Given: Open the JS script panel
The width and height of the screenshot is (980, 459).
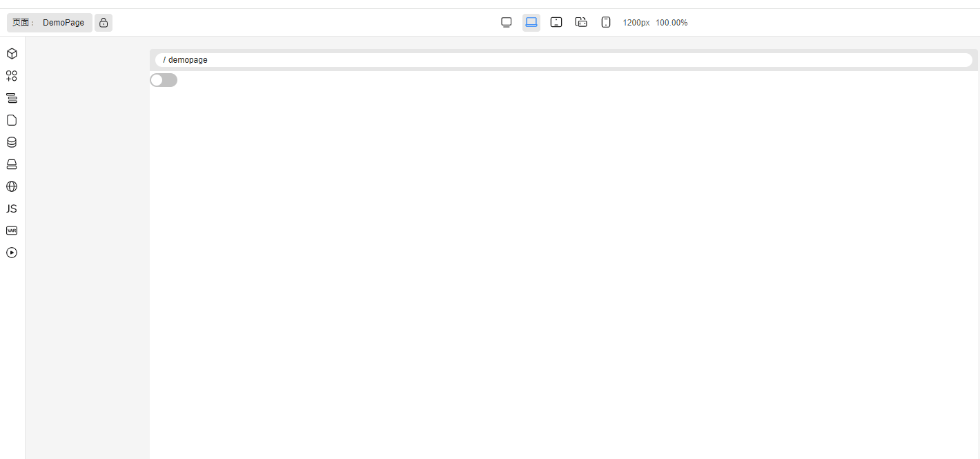Looking at the screenshot, I should [12, 208].
